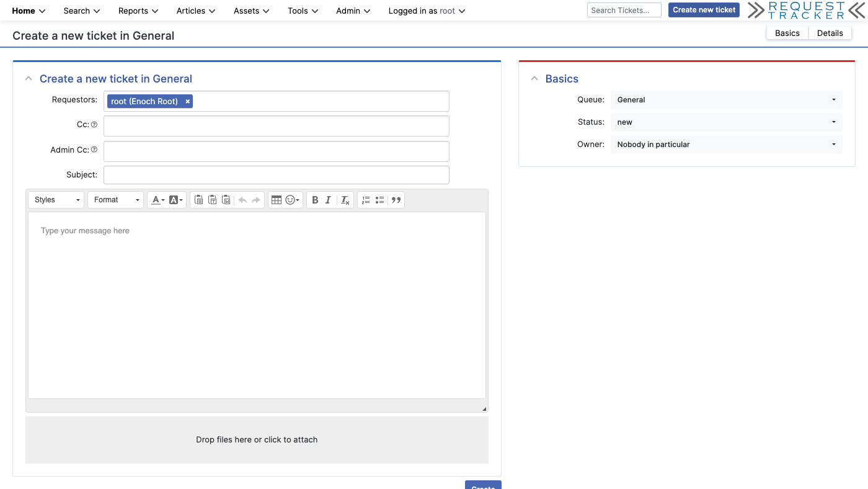Toggle bold formatting
Image resolution: width=868 pixels, height=489 pixels.
(x=315, y=200)
